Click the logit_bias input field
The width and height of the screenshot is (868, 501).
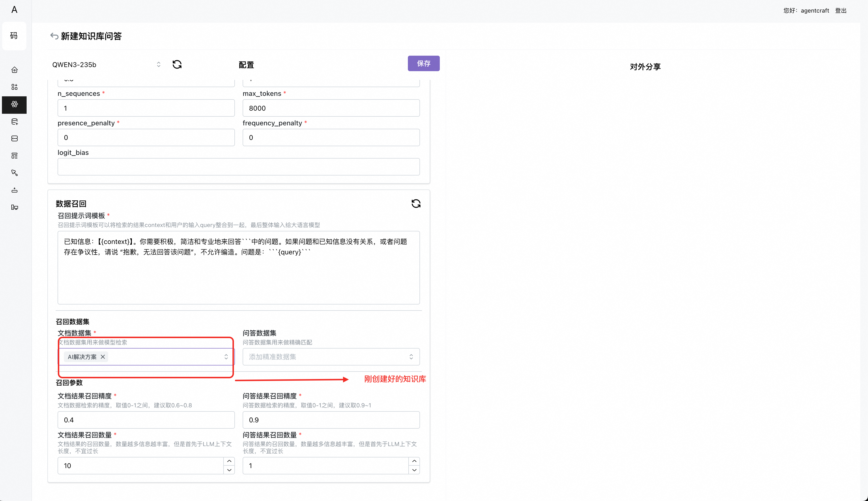click(x=239, y=167)
